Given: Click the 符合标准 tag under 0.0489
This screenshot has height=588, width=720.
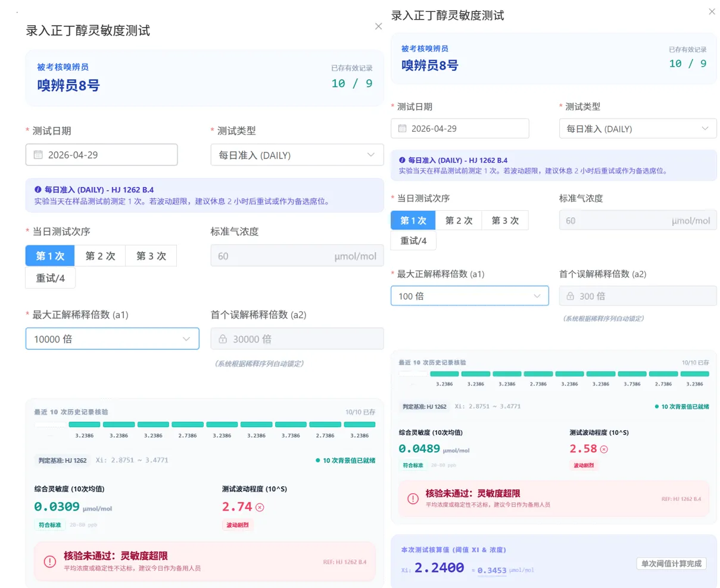Looking at the screenshot, I should coord(413,465).
